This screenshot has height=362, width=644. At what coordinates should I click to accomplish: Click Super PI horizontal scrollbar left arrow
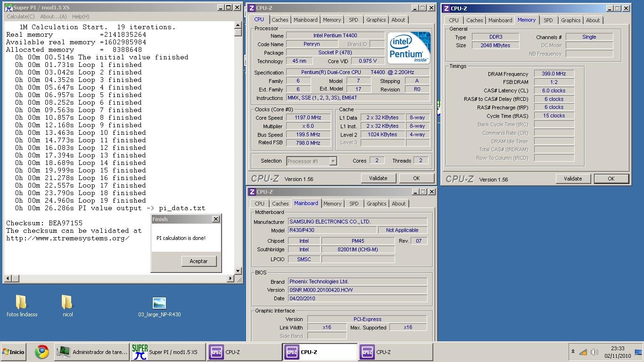click(8, 278)
